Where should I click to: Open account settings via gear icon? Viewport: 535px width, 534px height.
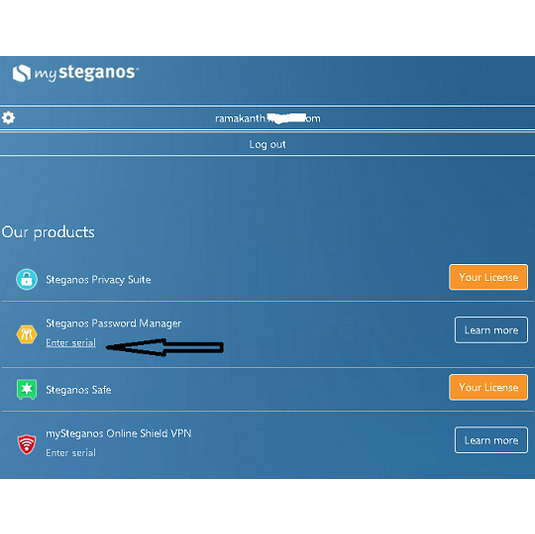(x=8, y=118)
